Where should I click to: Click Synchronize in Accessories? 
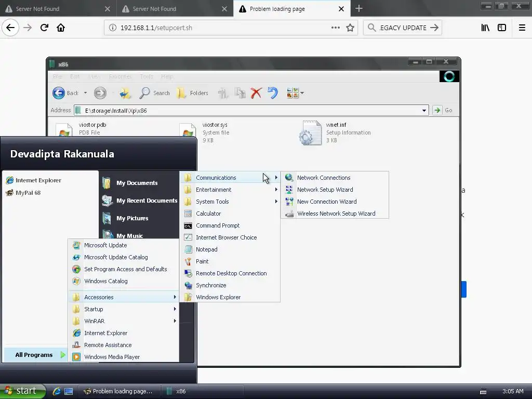pyautogui.click(x=230, y=285)
